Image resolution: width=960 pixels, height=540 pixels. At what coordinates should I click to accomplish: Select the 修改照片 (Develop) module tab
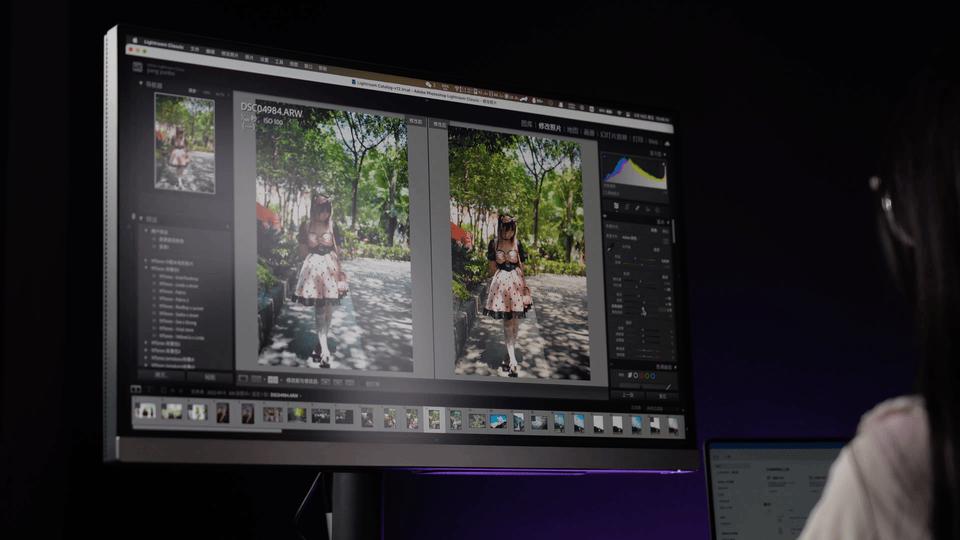[549, 127]
